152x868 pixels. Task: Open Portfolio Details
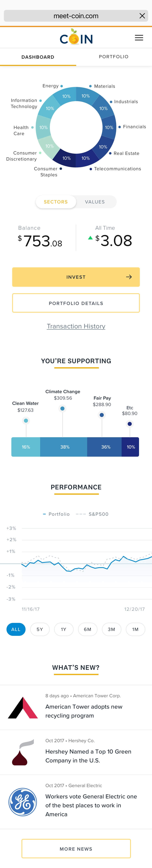(76, 303)
